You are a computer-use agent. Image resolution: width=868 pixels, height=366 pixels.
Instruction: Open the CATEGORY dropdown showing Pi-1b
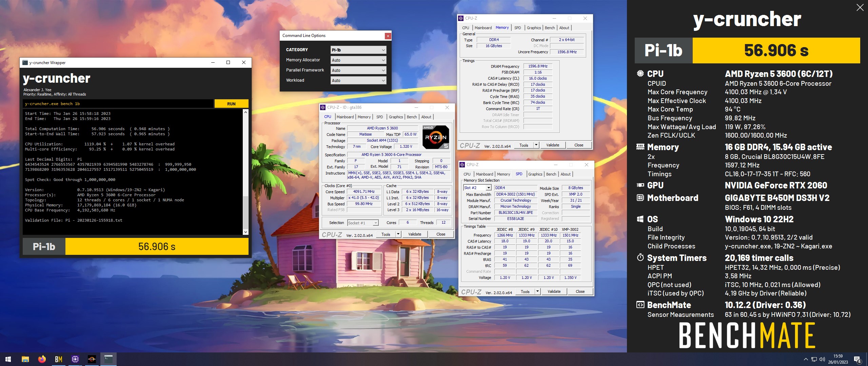click(358, 50)
